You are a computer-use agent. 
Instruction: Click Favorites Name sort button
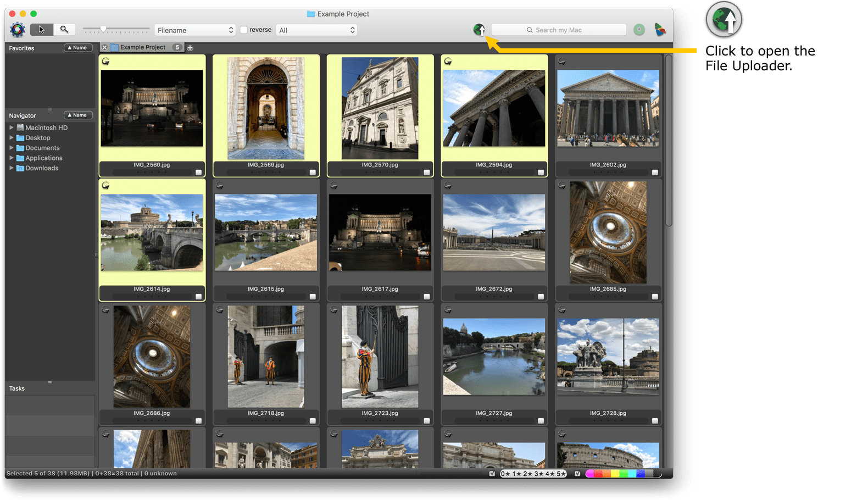click(x=78, y=48)
